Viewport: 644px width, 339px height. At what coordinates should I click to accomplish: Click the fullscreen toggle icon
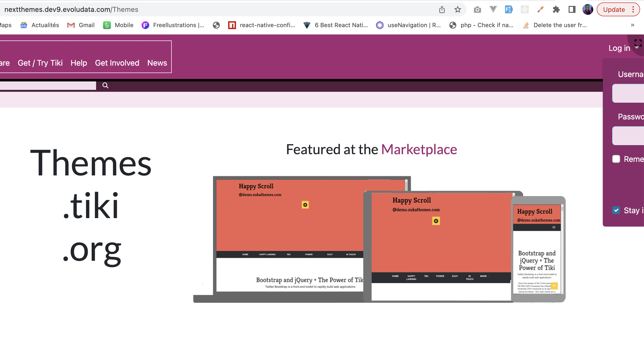tap(638, 43)
